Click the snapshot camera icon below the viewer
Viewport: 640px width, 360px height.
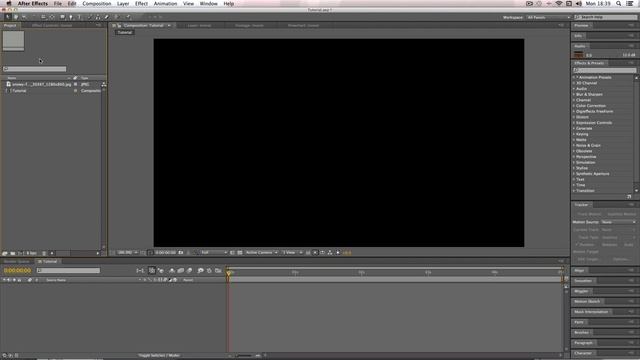tap(181, 253)
